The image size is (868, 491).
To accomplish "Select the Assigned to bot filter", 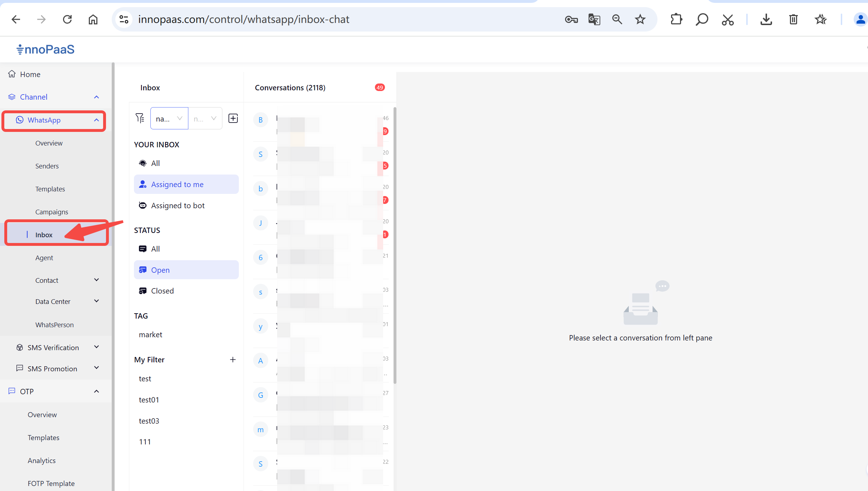I will coord(178,205).
